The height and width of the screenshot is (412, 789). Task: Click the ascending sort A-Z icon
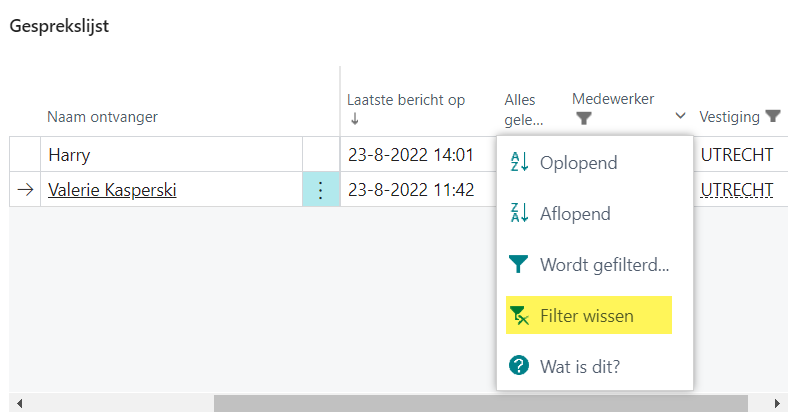(x=518, y=162)
